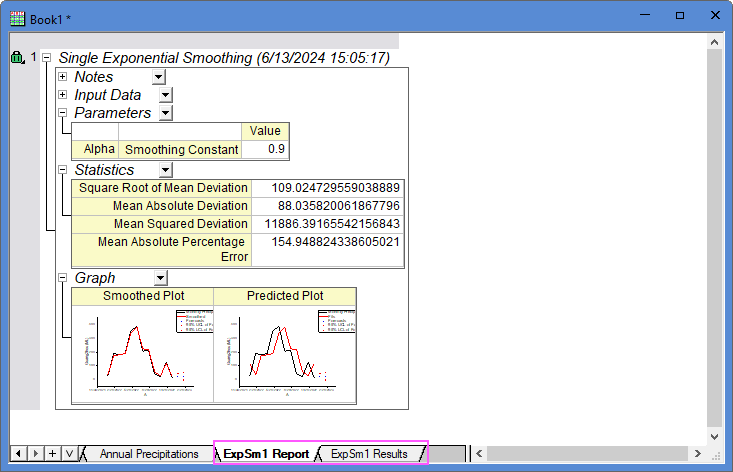
Task: Open the Notes dropdown arrow
Action: pyautogui.click(x=159, y=77)
